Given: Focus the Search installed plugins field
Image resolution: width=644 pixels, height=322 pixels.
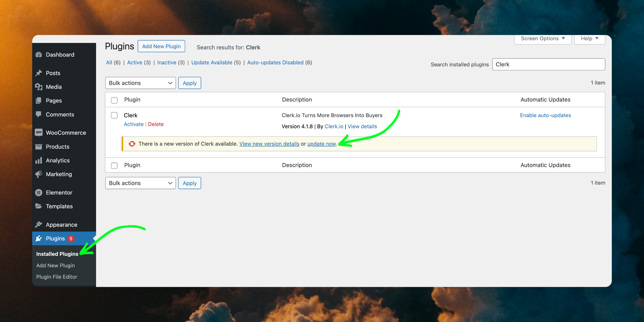Looking at the screenshot, I should click(x=548, y=64).
